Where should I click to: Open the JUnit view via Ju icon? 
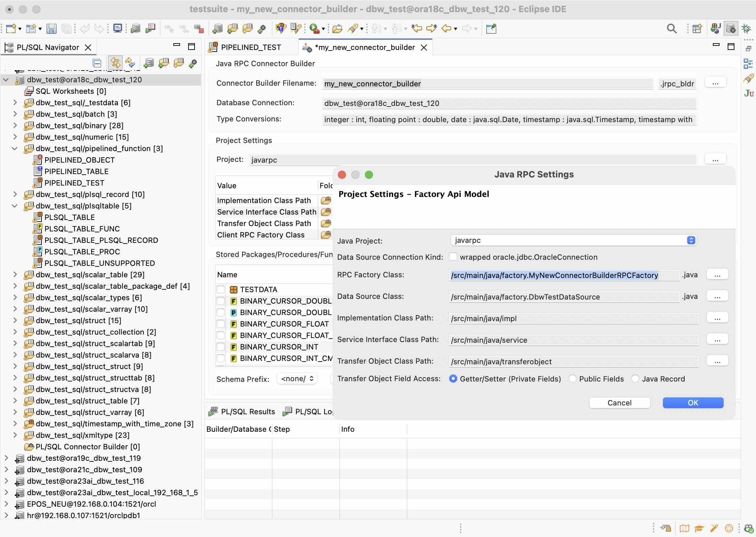point(749,93)
